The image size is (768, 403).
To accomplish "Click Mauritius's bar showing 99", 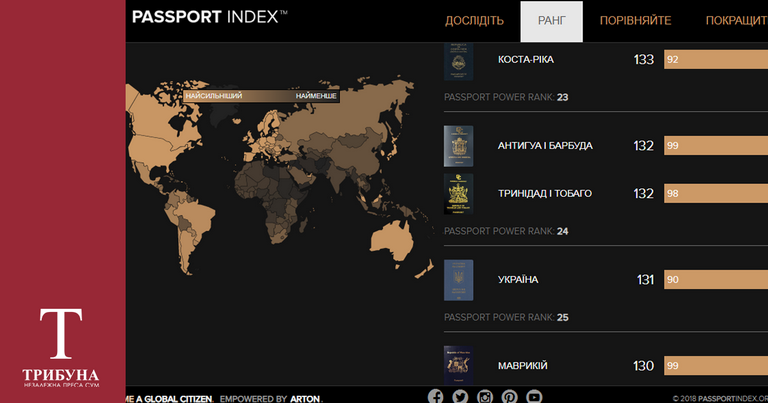I will pyautogui.click(x=716, y=366).
